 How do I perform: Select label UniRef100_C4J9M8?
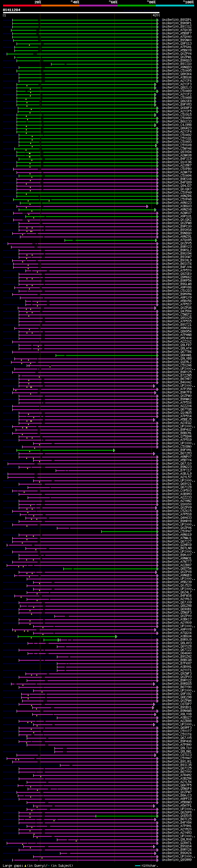[176, 125]
